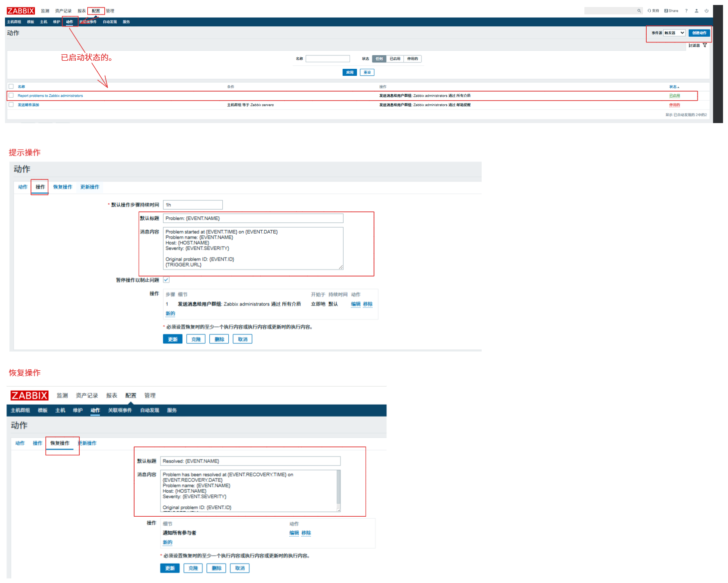
Task: Click the top-right search input field
Action: (613, 10)
